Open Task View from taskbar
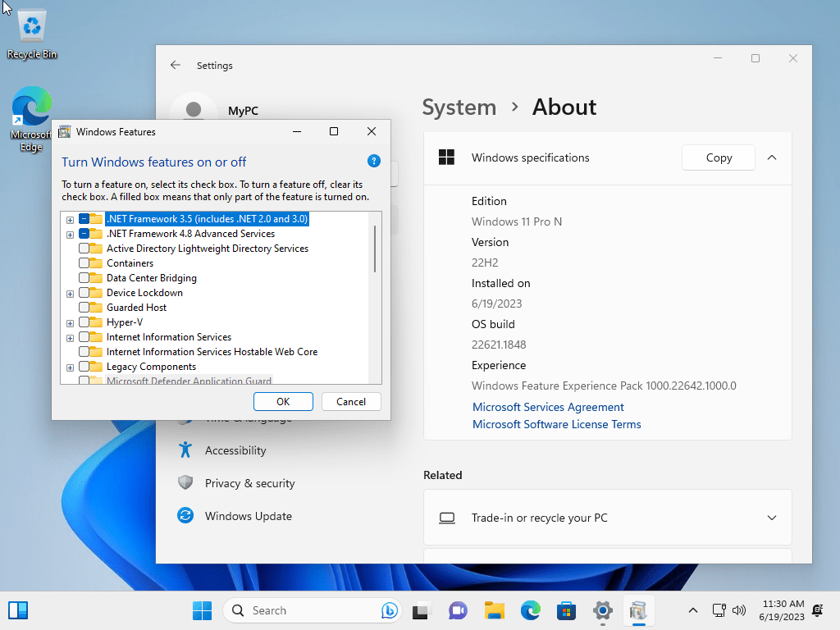840x630 pixels. point(422,610)
